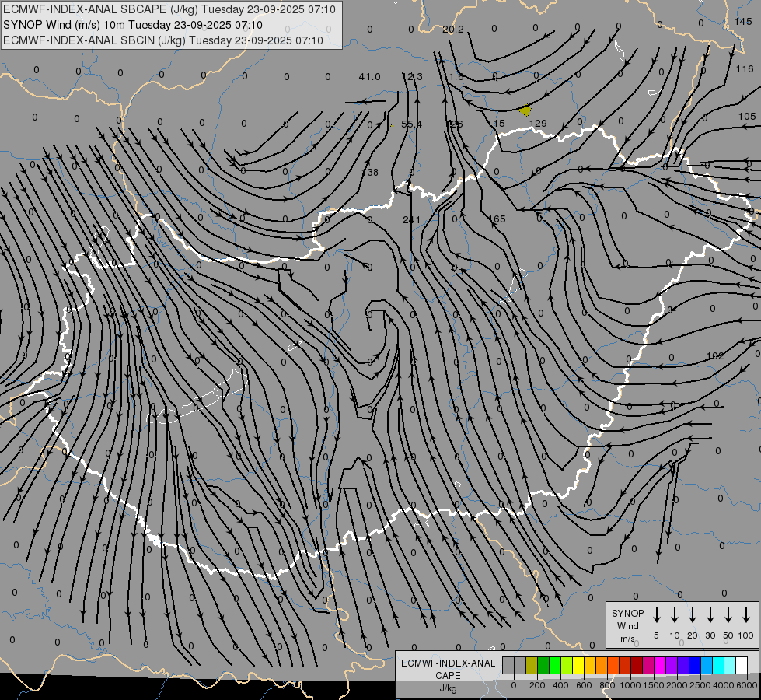The image size is (761, 700).
Task: Select the white CAPE legend swatch
Action: [x=741, y=665]
